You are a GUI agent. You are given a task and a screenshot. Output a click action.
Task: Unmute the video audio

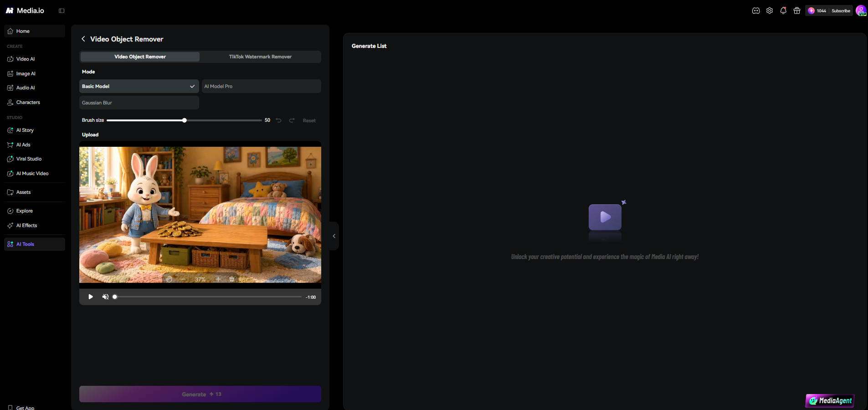[105, 297]
